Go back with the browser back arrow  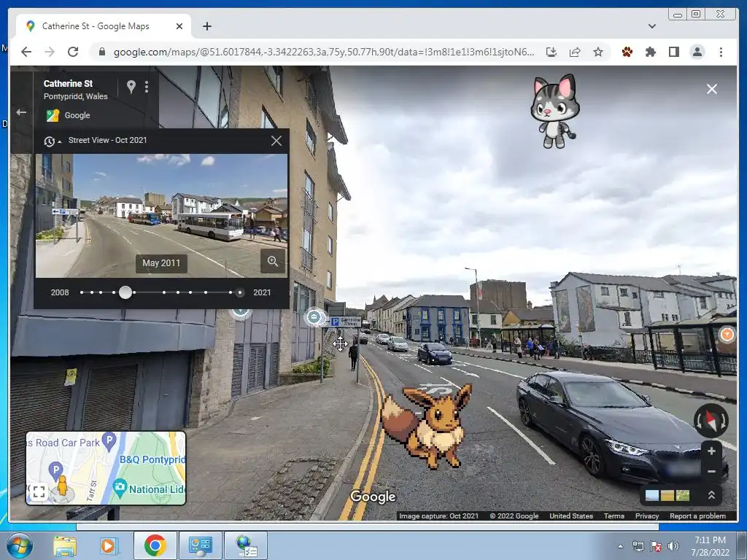click(x=26, y=52)
